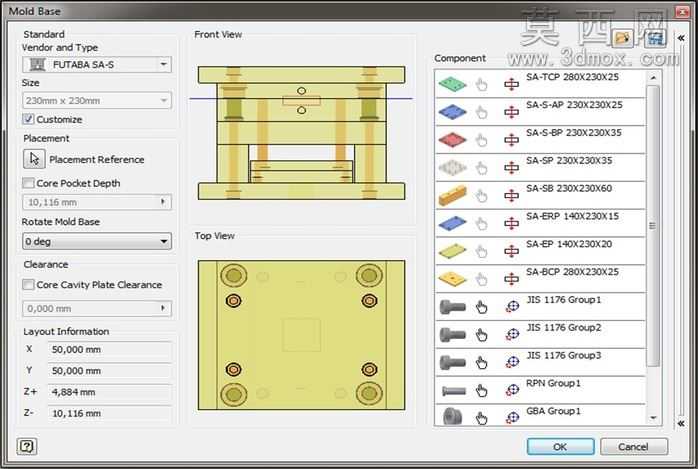
Task: Click the property icon for SA-SB 230X230X60
Action: coord(511,196)
